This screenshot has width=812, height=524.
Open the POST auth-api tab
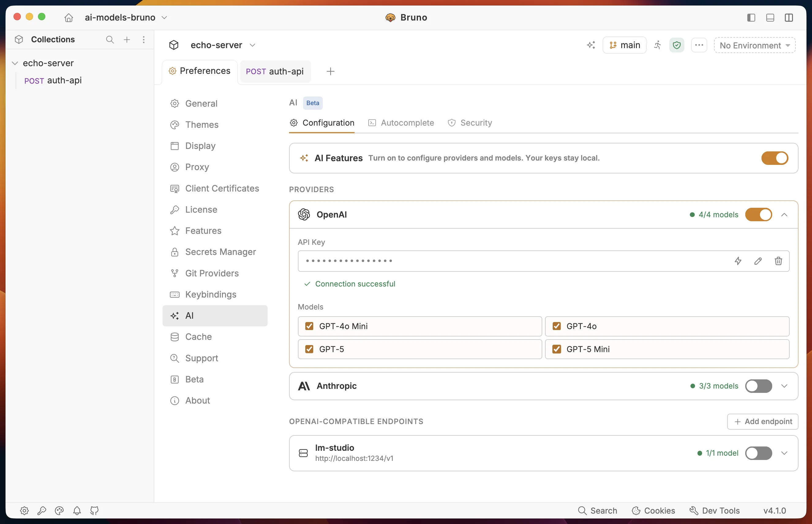pyautogui.click(x=275, y=71)
